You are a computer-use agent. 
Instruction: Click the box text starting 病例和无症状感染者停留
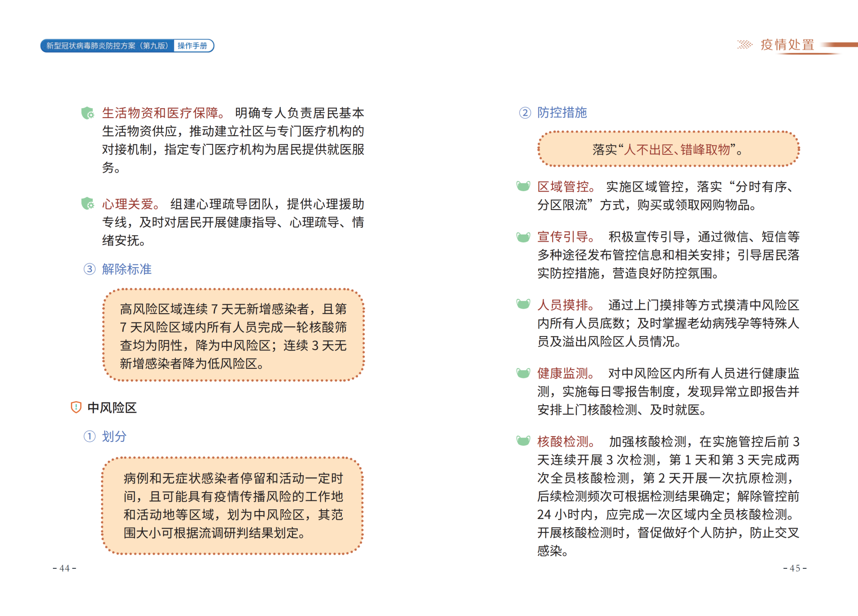[233, 505]
